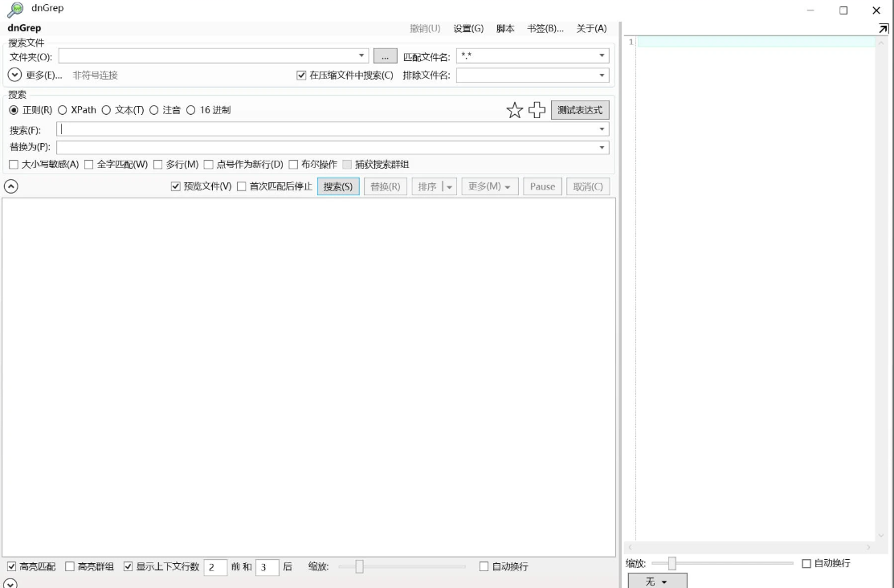The image size is (894, 588).
Task: Open the 设置(G) menu
Action: pyautogui.click(x=470, y=27)
